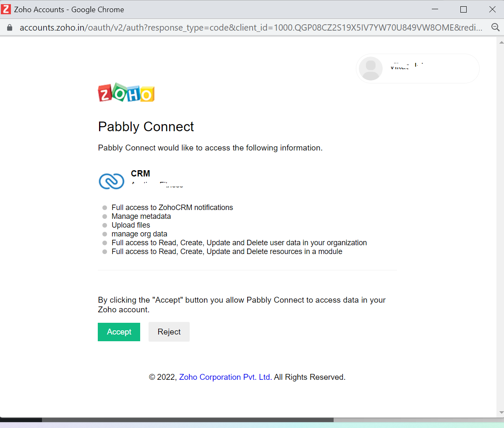This screenshot has height=428, width=504.
Task: Click 'Full access to ZohoCRM notifications' item
Action: click(172, 208)
